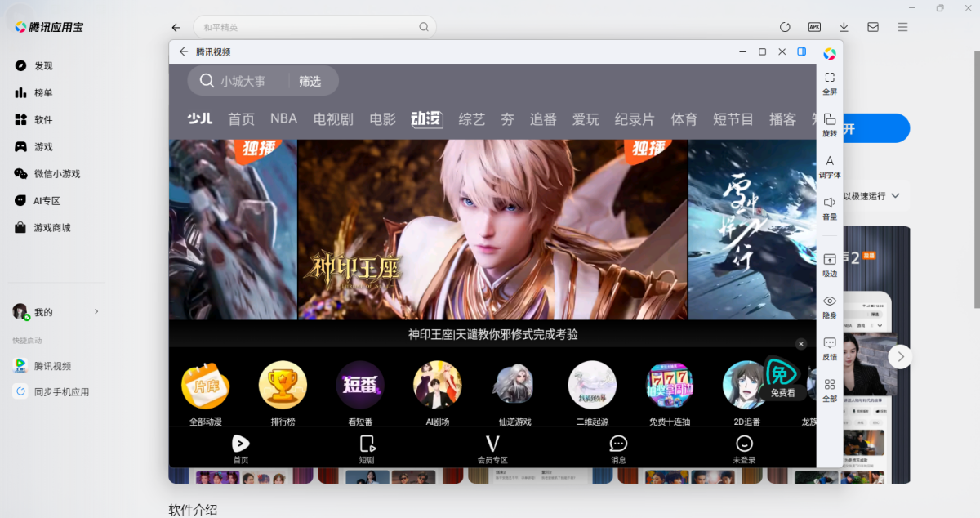Viewport: 980px width, 518px height.
Task: Expand the 以极速运行 dropdown
Action: [x=895, y=196]
